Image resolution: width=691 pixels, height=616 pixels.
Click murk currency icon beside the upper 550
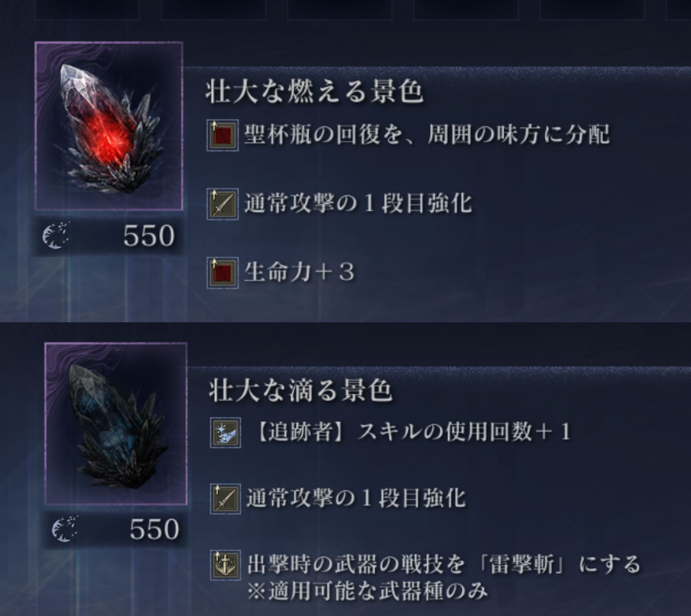tap(55, 235)
